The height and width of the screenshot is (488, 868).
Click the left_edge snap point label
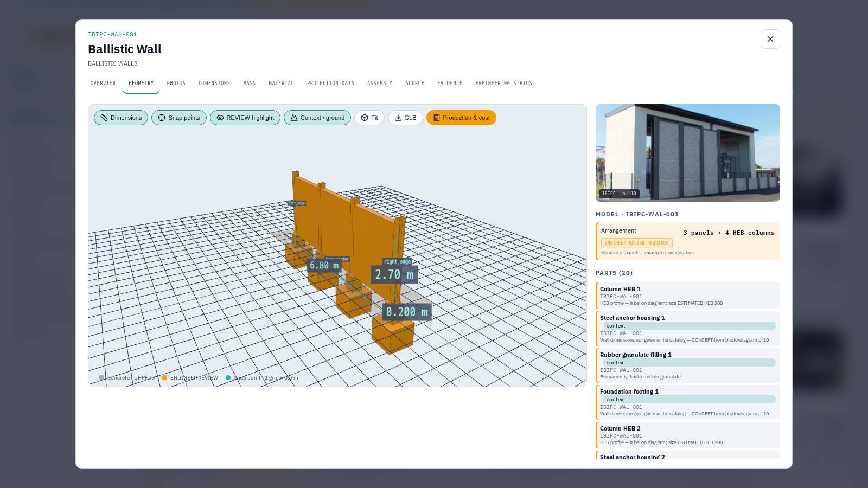297,203
